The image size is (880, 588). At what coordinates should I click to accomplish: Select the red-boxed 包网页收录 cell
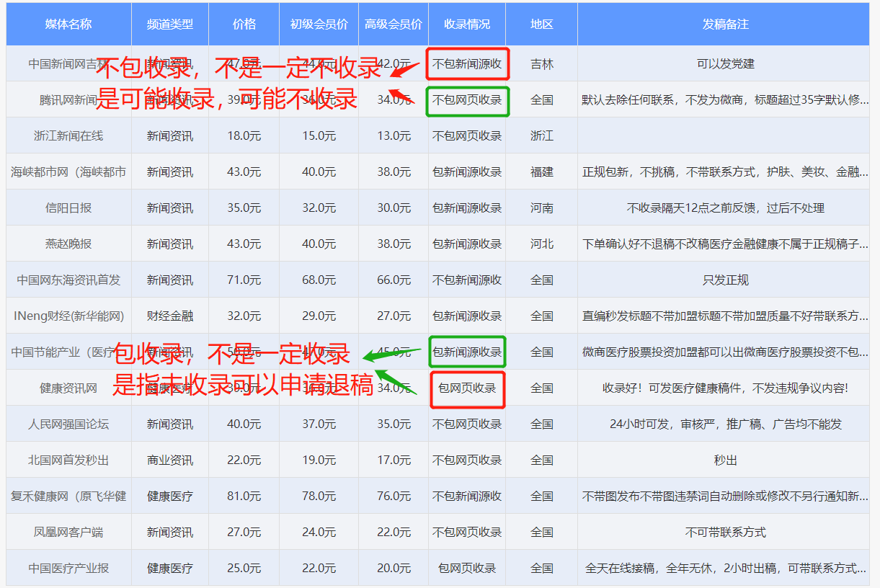(x=468, y=388)
